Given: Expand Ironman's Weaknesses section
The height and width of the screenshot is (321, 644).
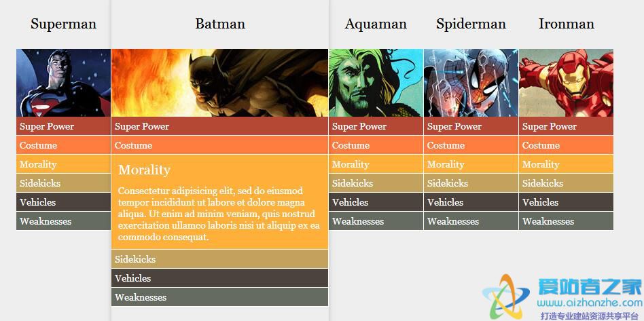Looking at the screenshot, I should [566, 221].
